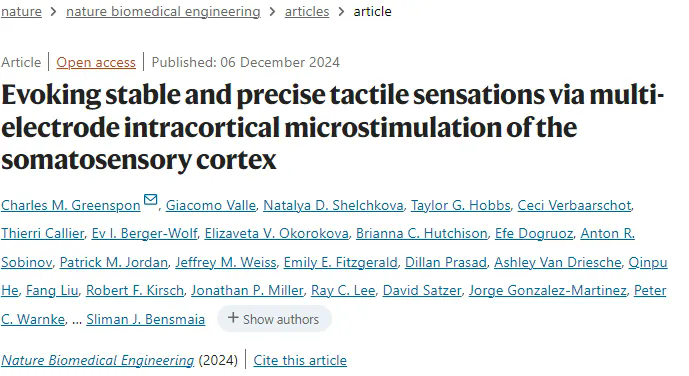Open the articles breadcrumb link
This screenshot has height=376, width=689.
[307, 11]
